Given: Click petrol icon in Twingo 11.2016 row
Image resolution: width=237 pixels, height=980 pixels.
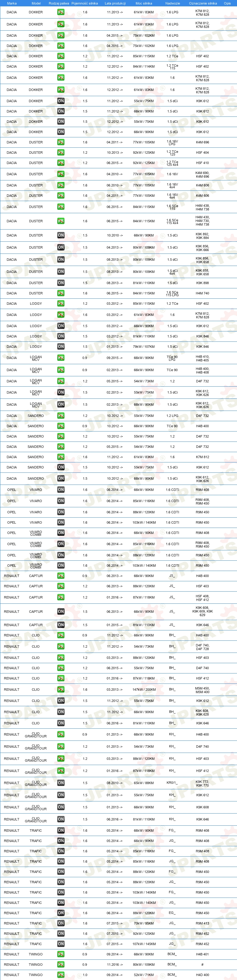Looking at the screenshot, I should tap(61, 965).
